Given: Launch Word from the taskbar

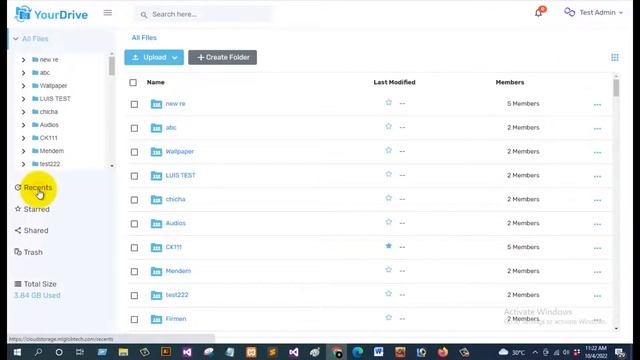Looking at the screenshot, I should [379, 352].
